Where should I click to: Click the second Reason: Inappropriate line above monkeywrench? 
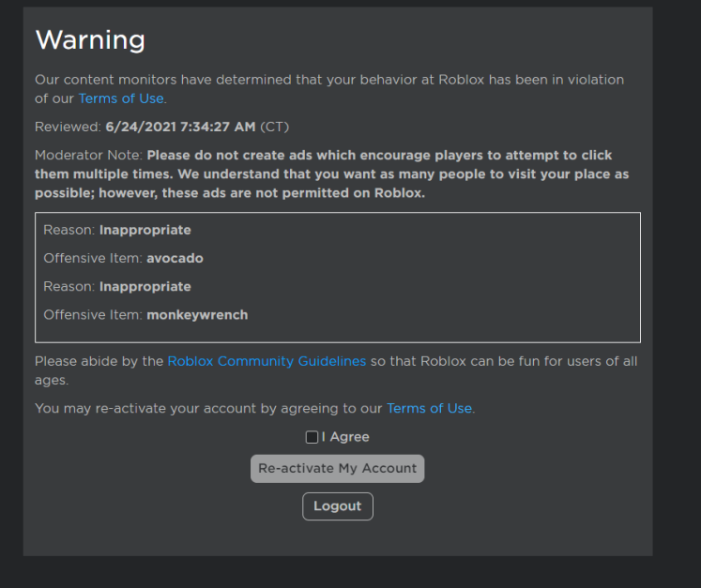click(117, 286)
